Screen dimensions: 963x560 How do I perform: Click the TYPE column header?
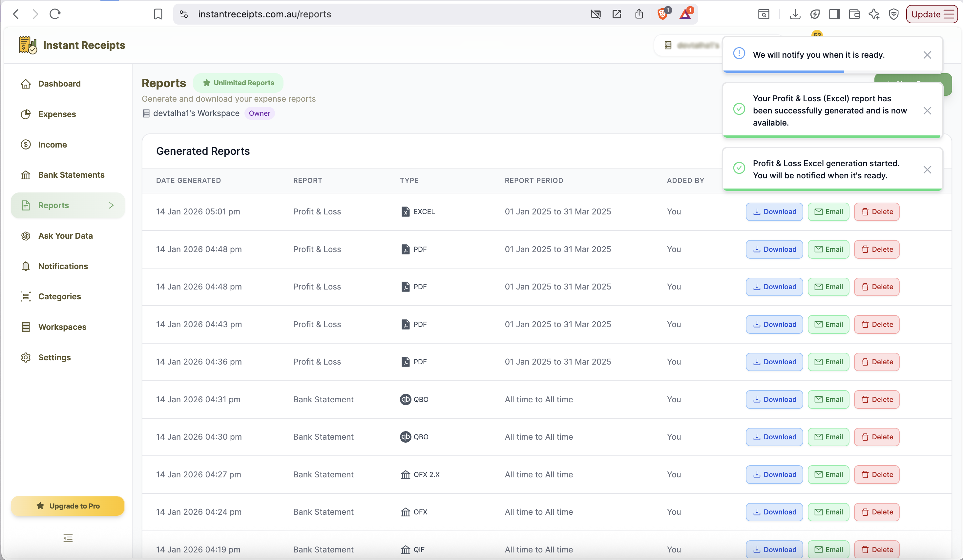point(409,180)
